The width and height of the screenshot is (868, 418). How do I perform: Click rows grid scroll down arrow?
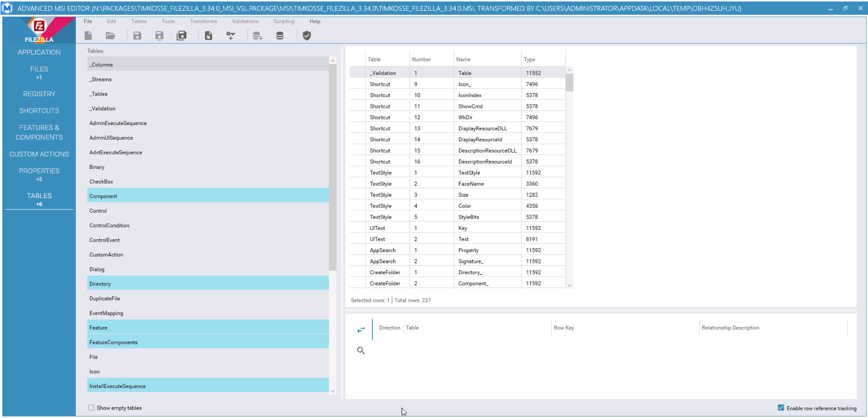(x=569, y=285)
